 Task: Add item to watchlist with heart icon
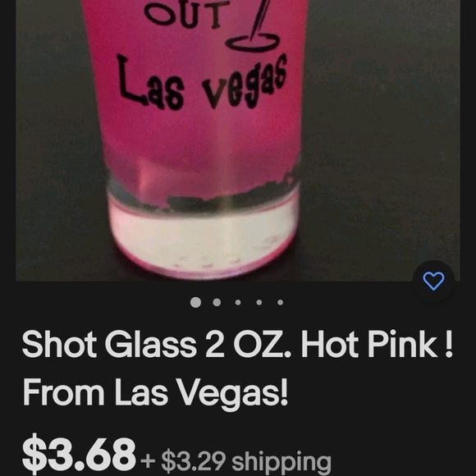(x=433, y=281)
